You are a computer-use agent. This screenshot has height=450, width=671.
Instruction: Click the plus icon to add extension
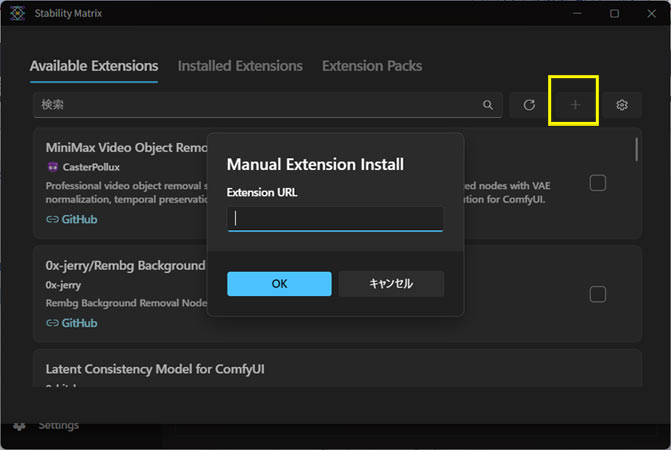point(575,105)
